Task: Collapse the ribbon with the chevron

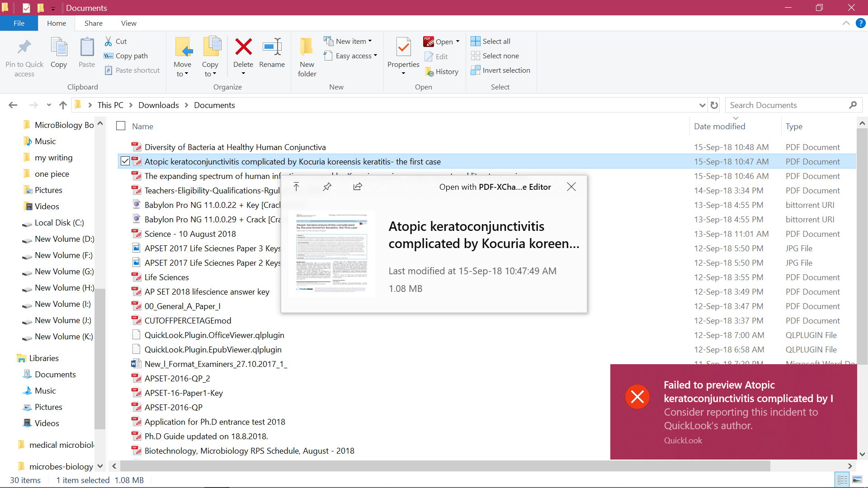Action: [x=846, y=23]
